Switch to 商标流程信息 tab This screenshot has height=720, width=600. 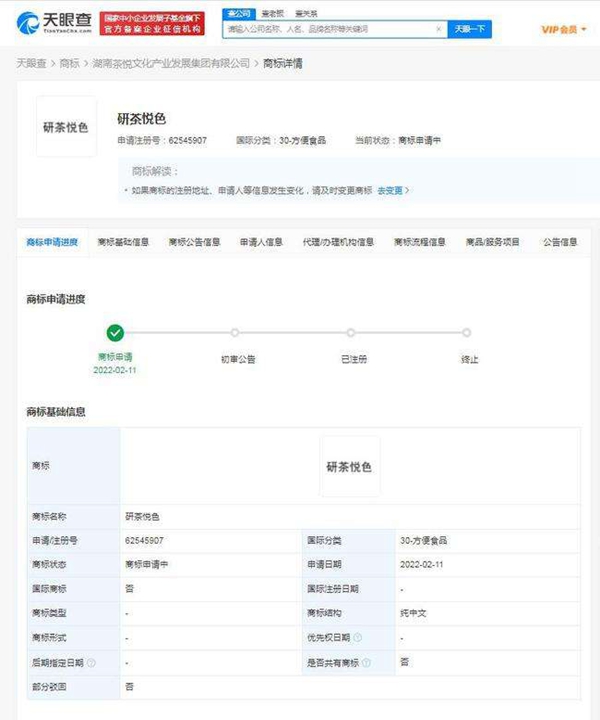click(x=420, y=242)
